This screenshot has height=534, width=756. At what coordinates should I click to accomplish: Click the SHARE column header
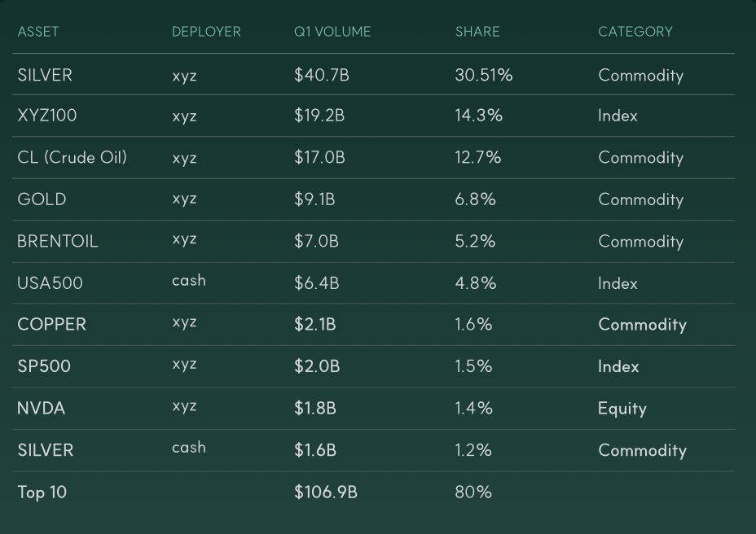click(477, 32)
